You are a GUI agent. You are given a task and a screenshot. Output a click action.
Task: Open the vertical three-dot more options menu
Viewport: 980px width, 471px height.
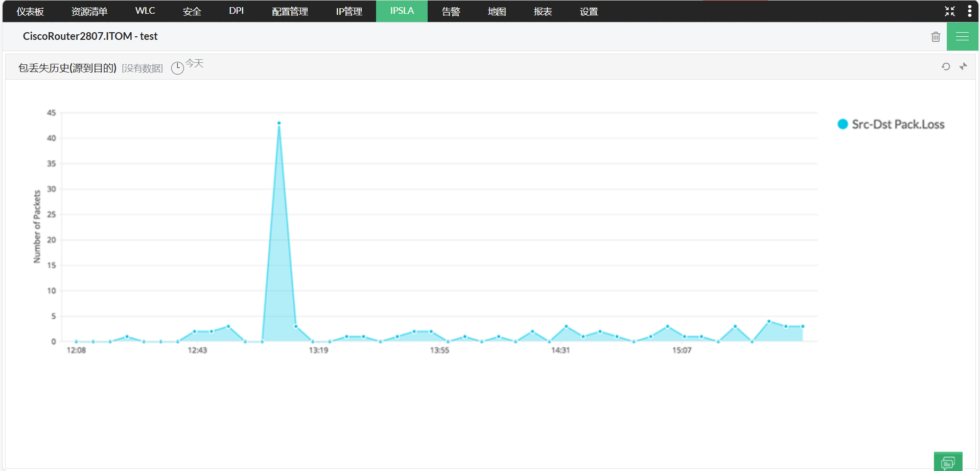(969, 11)
